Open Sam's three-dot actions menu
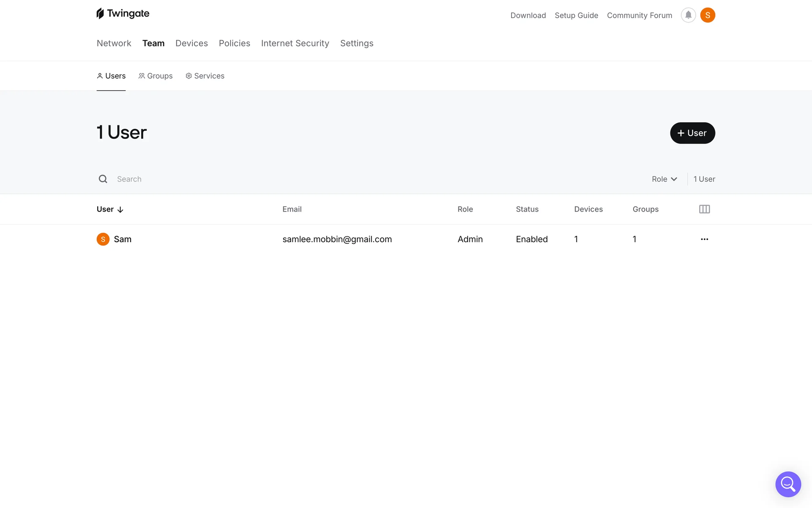 tap(704, 239)
